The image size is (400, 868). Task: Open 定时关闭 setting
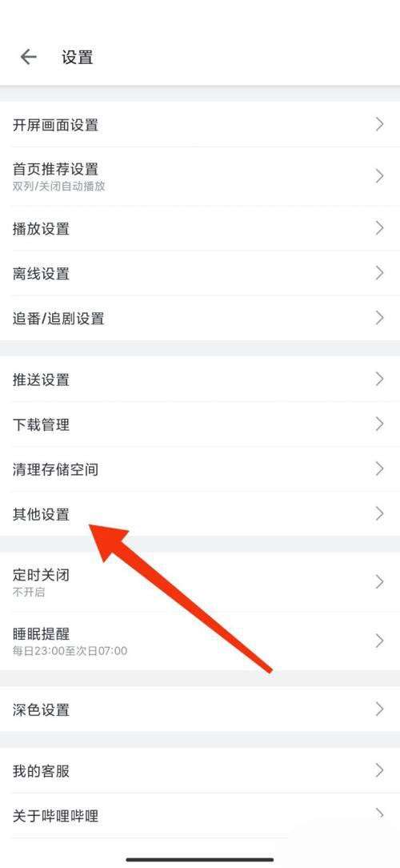point(200,582)
